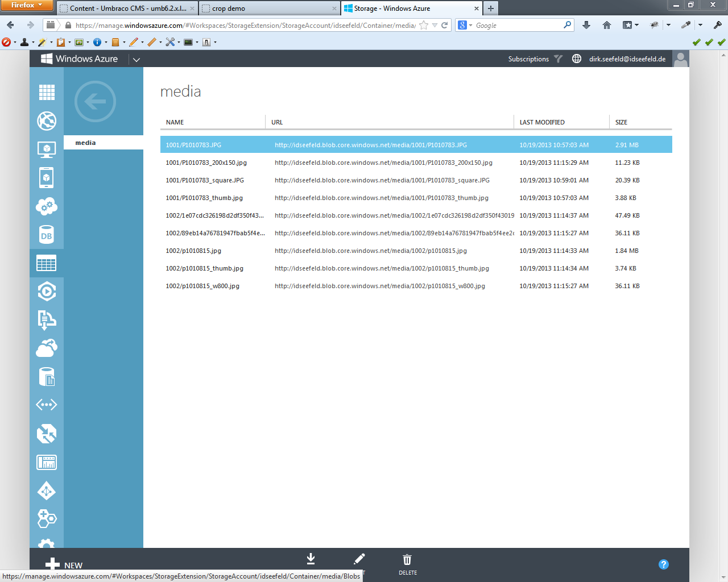Click the Web Developer ruler Miscellaneous icon
The height and width of the screenshot is (582, 728).
tap(152, 42)
